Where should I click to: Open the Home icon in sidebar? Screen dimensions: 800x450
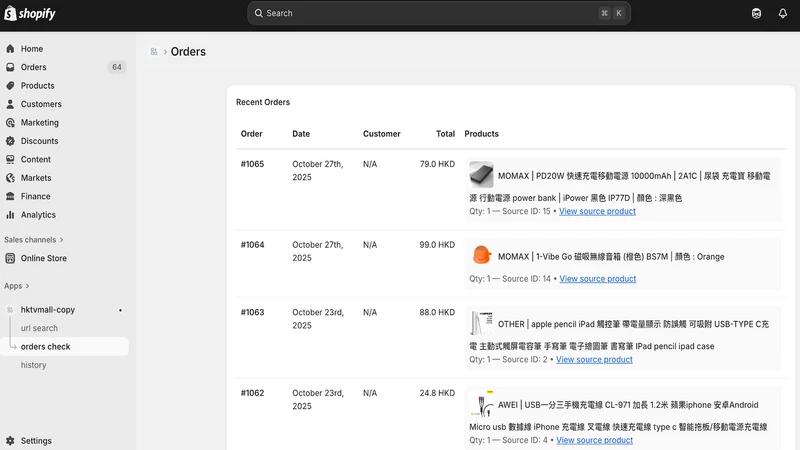10,48
